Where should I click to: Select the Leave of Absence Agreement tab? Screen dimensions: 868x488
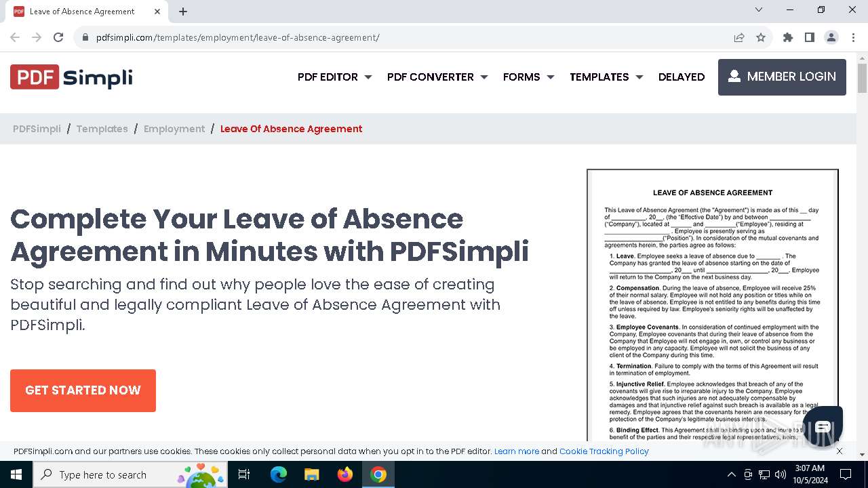click(88, 12)
